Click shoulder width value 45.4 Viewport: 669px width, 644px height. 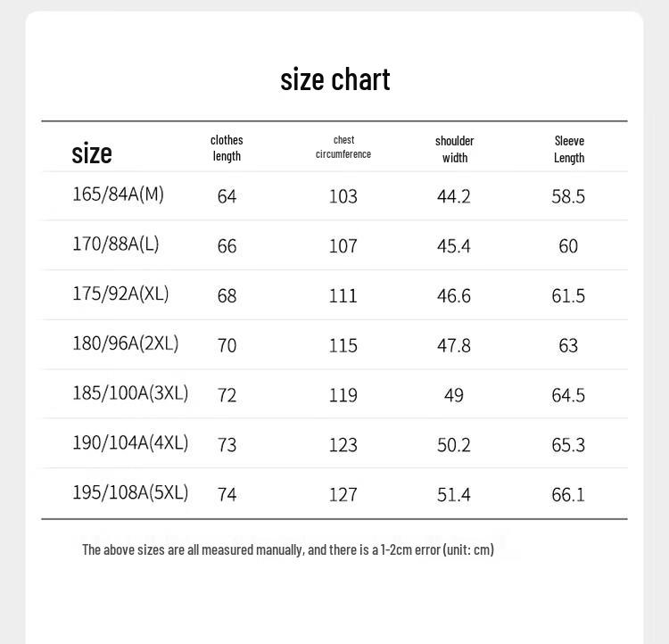click(453, 246)
